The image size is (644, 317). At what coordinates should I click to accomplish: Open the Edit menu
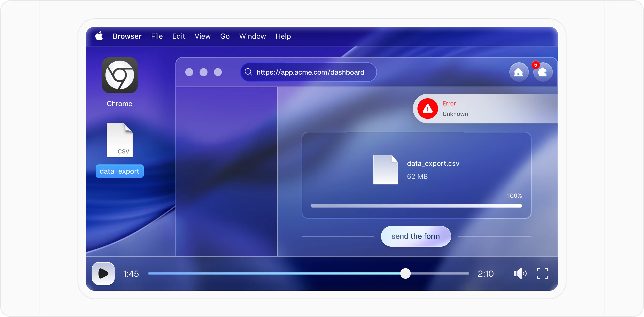pos(178,36)
